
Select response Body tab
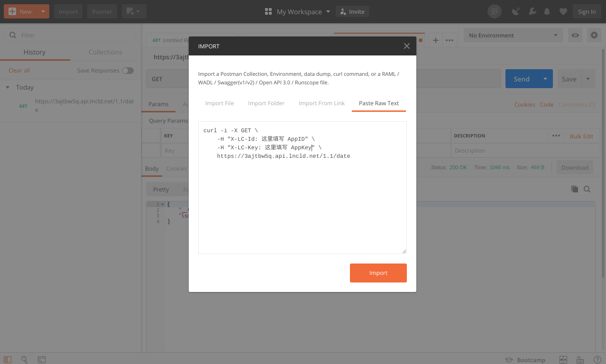pyautogui.click(x=152, y=168)
